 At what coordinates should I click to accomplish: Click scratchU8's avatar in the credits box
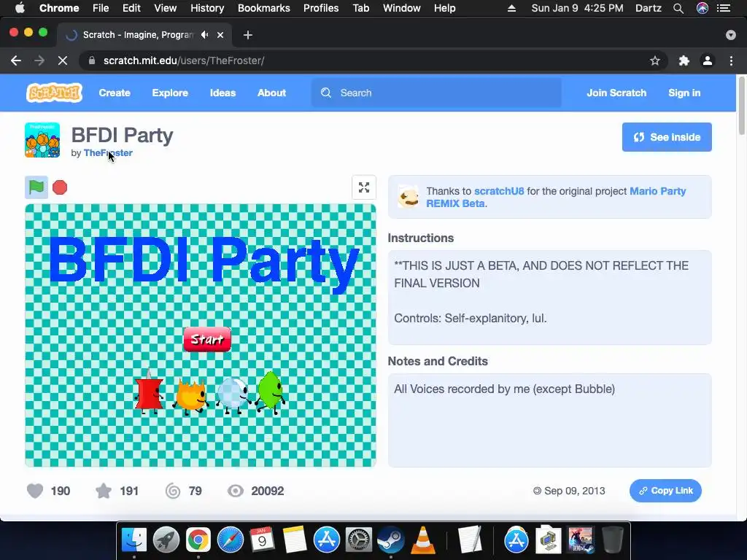[409, 196]
